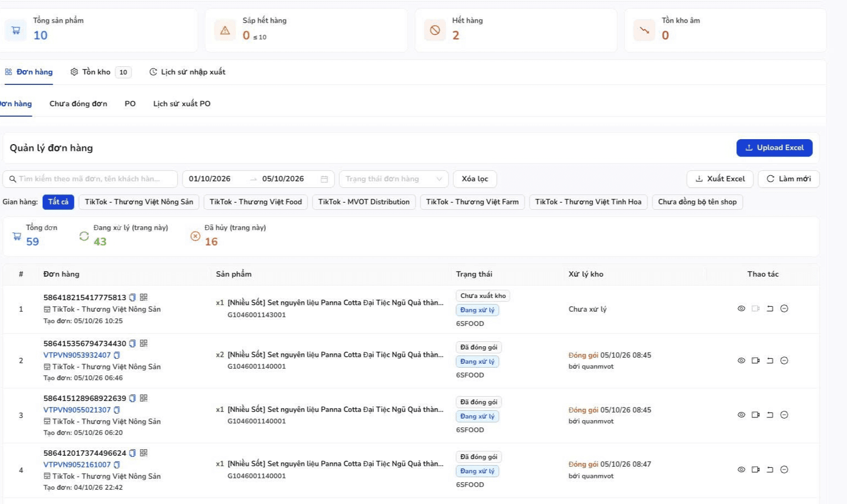
Task: Copy order ID 586418215417775813
Action: [132, 297]
